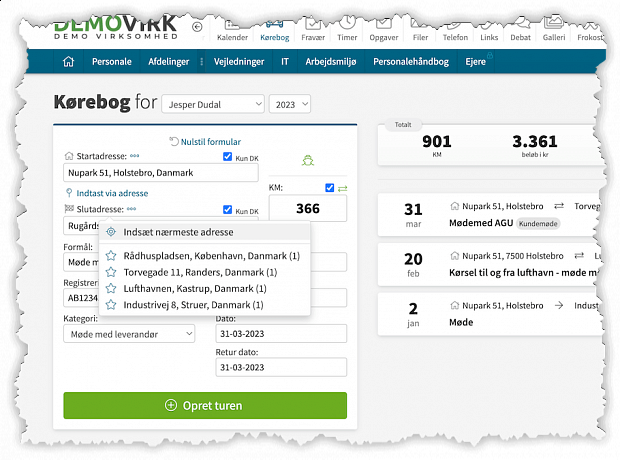Click the Startadresse input field
The image size is (620, 460).
(x=161, y=173)
